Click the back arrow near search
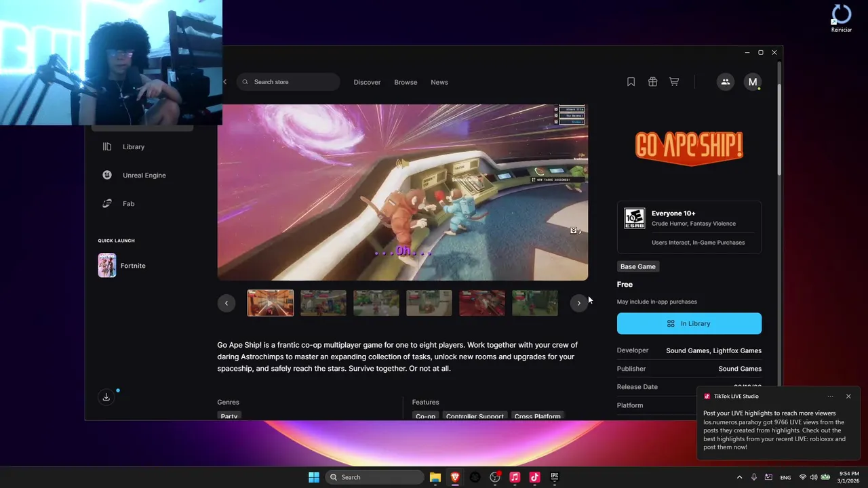 tap(225, 82)
